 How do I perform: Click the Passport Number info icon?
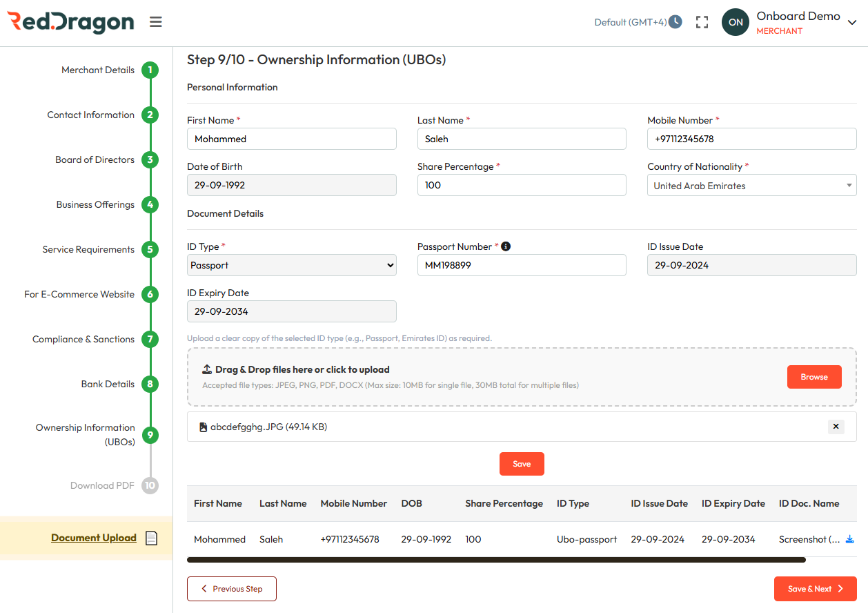(x=506, y=246)
